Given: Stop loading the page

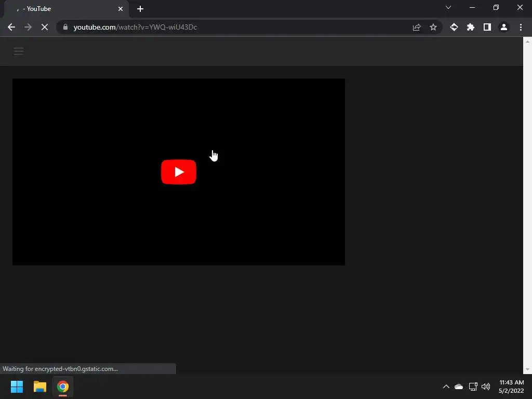Looking at the screenshot, I should click(45, 27).
